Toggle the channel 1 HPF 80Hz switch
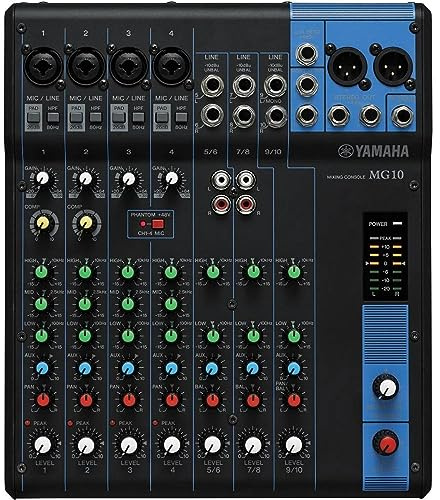Image resolution: width=440 pixels, height=500 pixels. (x=53, y=117)
